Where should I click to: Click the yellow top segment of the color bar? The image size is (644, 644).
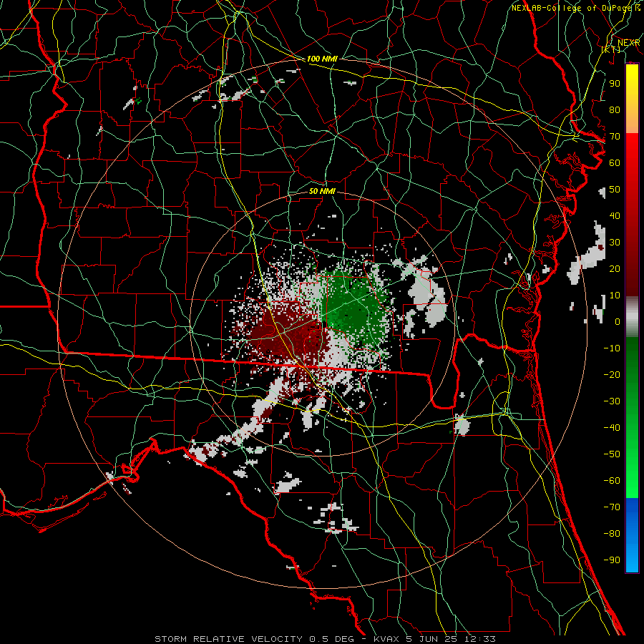tap(632, 99)
